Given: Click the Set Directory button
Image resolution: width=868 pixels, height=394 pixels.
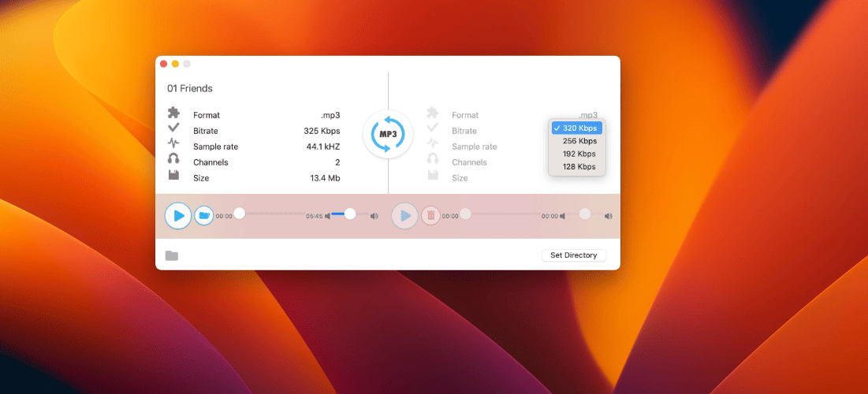Looking at the screenshot, I should click(573, 255).
